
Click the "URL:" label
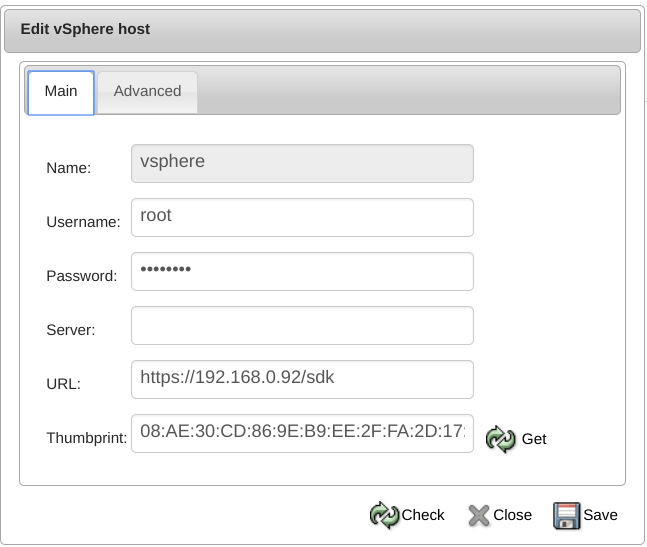click(64, 384)
